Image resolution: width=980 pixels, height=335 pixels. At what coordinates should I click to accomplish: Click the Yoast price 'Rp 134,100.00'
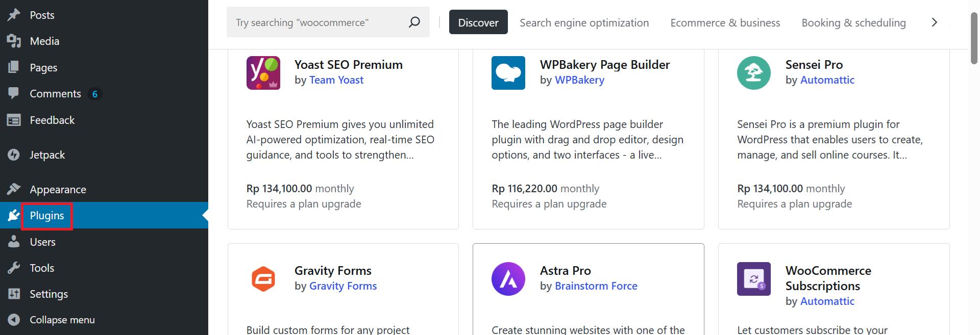[x=279, y=189]
